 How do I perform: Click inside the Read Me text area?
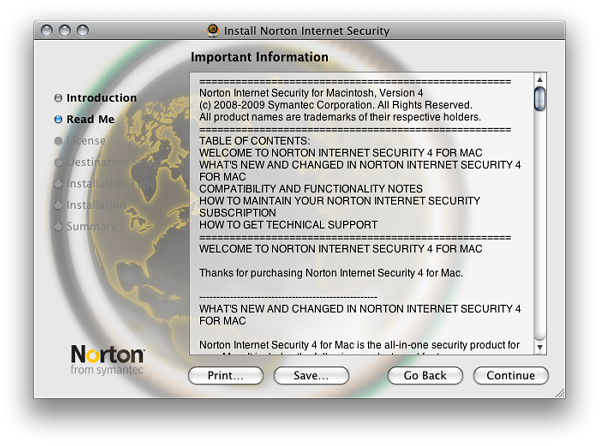(x=360, y=210)
